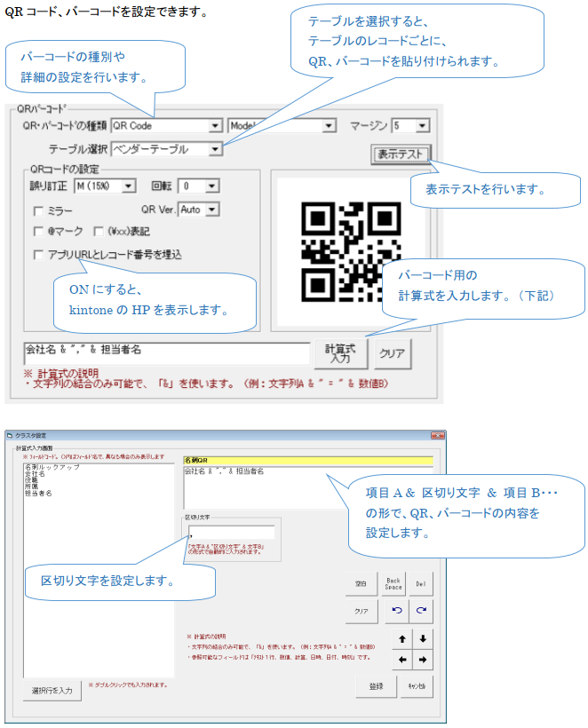The height and width of the screenshot is (728, 588).
Task: Click the undo arrow icon in クラスタ設定
Action: click(397, 611)
